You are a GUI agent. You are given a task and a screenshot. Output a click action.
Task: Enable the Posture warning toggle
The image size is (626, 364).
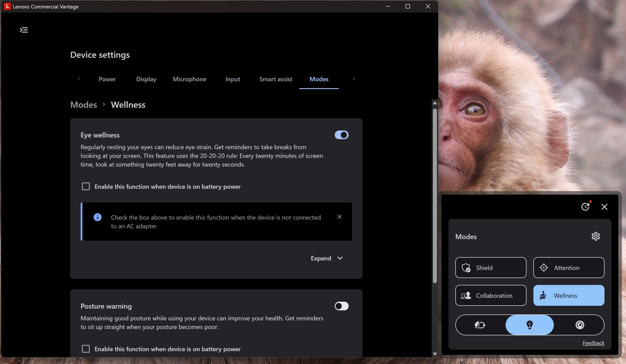pos(341,306)
